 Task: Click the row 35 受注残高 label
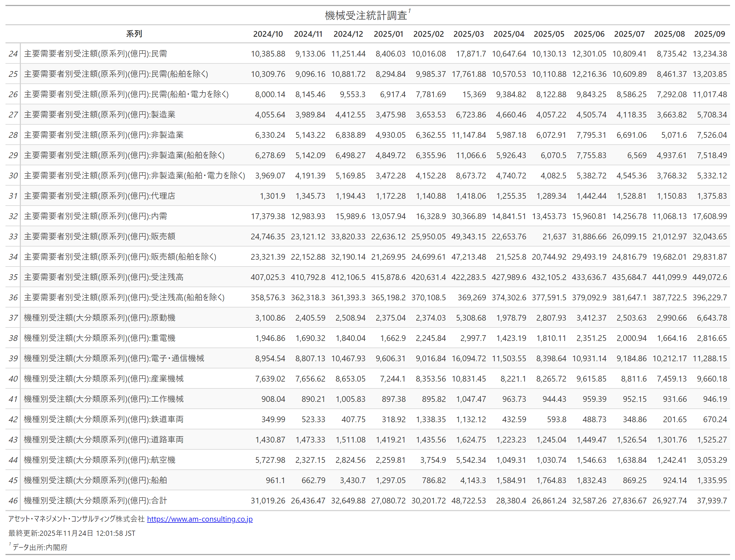pyautogui.click(x=103, y=277)
